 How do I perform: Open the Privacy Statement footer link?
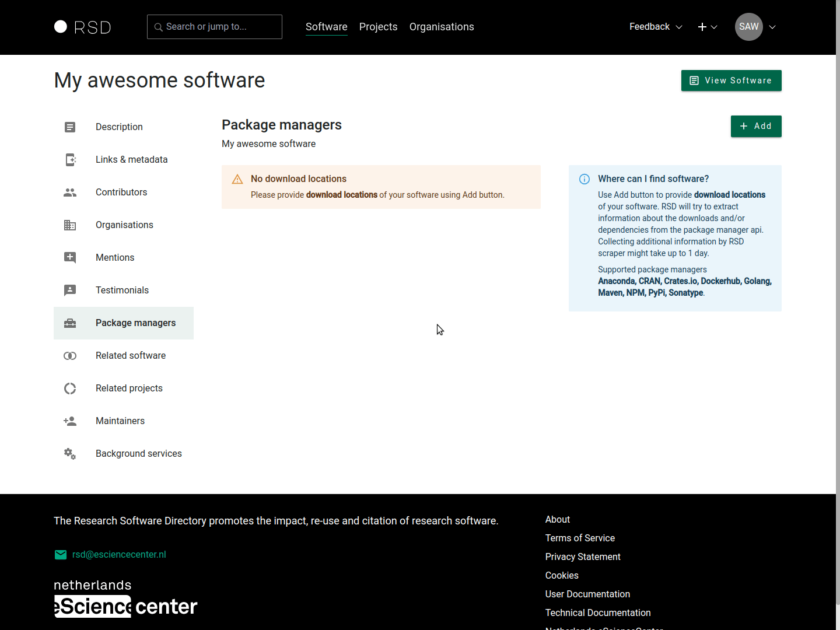tap(583, 557)
